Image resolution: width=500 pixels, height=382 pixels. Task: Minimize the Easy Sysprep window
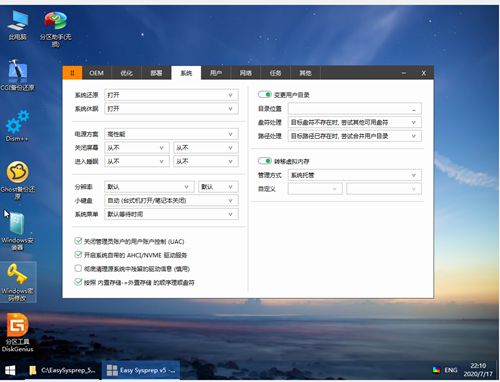pyautogui.click(x=404, y=73)
